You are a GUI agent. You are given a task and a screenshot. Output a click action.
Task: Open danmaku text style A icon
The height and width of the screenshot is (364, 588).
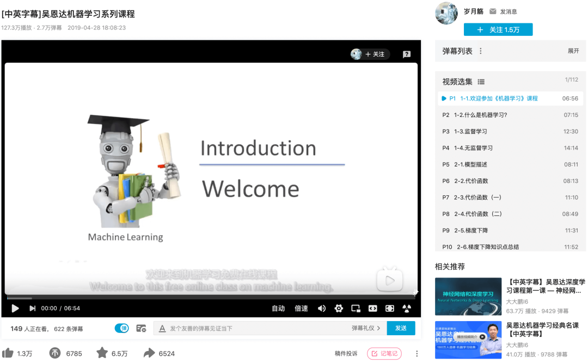click(162, 329)
